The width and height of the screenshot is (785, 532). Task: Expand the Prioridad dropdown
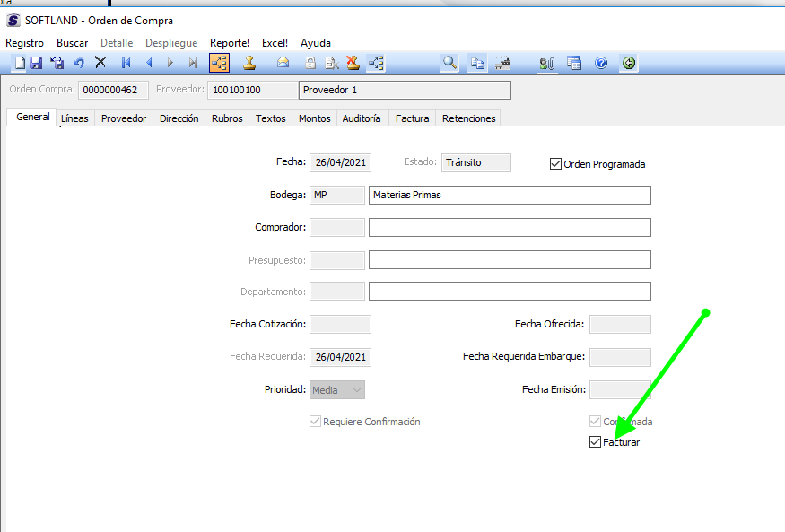[x=356, y=390]
